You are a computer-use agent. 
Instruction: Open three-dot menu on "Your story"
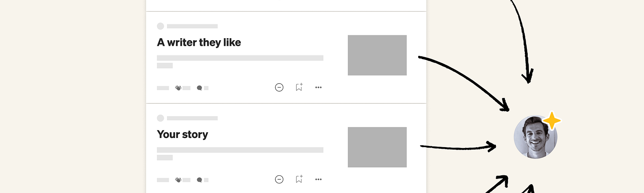click(x=318, y=179)
